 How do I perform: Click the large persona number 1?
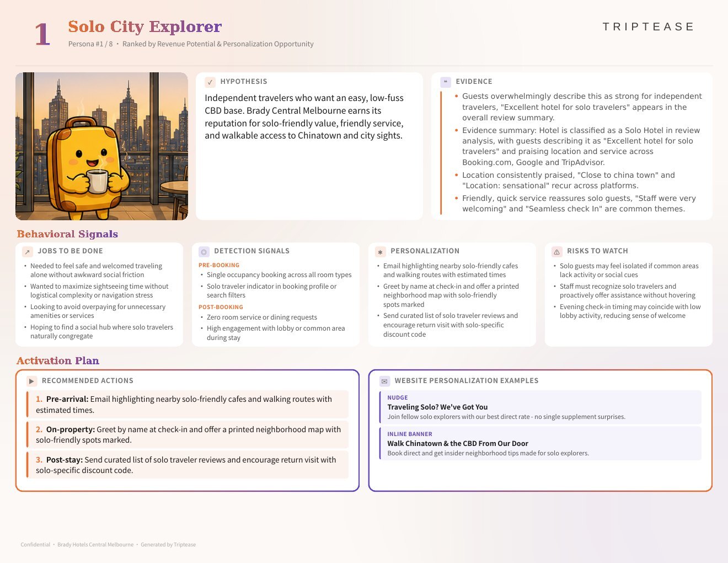(x=42, y=34)
